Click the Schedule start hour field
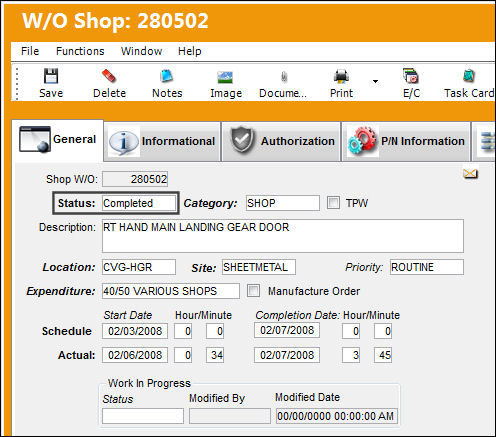The width and height of the screenshot is (496, 437). click(x=183, y=331)
